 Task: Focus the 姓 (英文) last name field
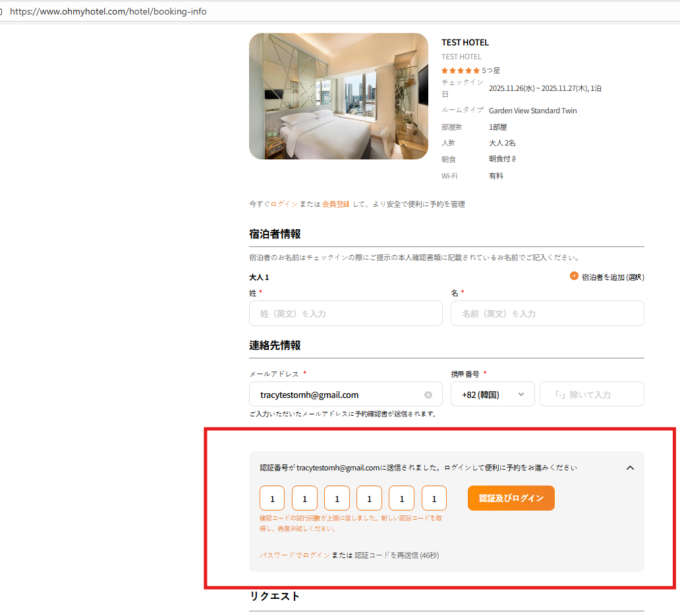pos(346,314)
